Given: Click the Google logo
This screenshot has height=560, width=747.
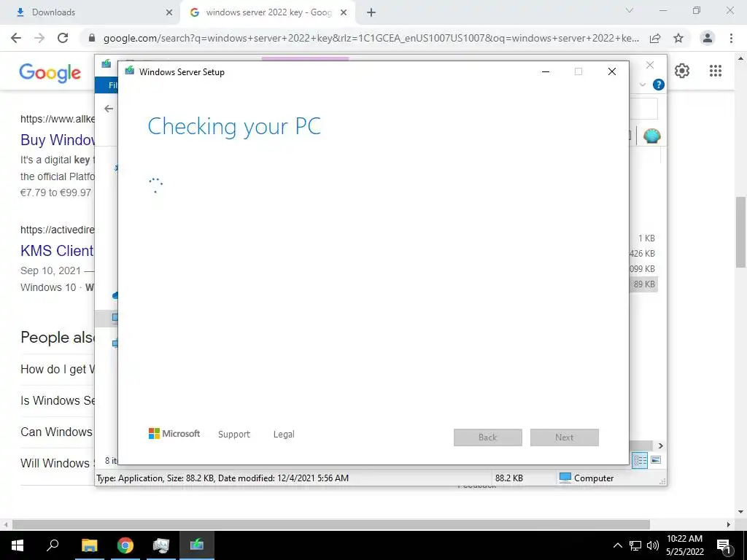Looking at the screenshot, I should click(50, 72).
